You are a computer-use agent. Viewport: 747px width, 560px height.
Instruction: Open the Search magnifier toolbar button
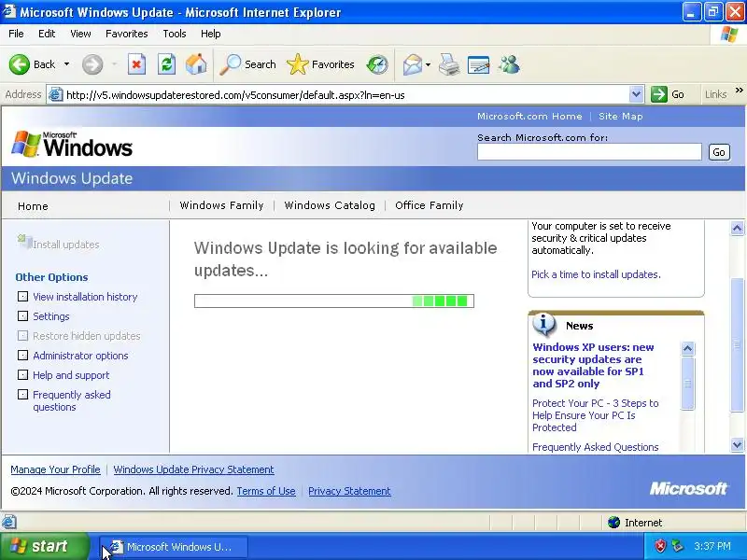tap(247, 64)
